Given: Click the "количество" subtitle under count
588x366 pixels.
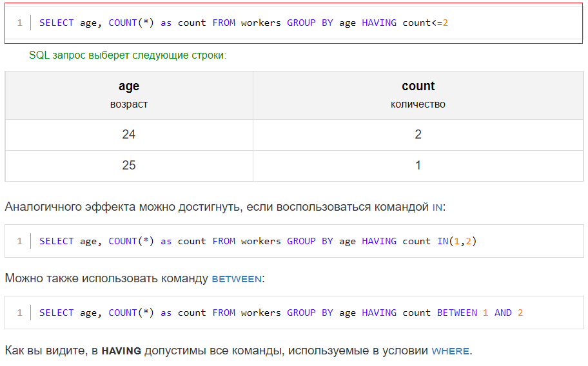Looking at the screenshot, I should [x=418, y=104].
